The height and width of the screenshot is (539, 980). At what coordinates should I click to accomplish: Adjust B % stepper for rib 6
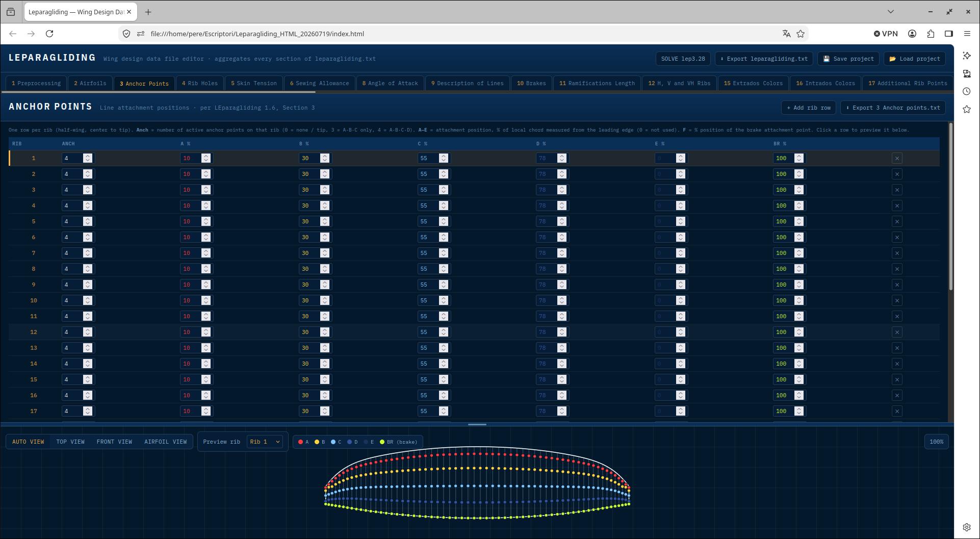point(325,237)
